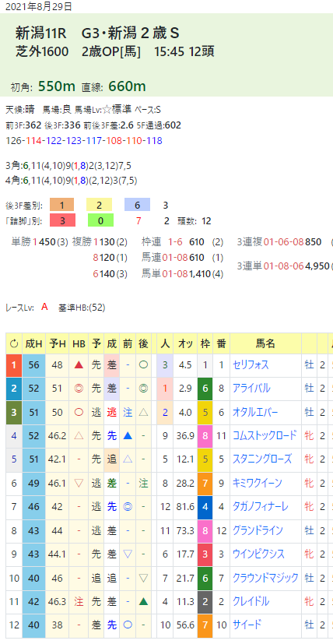The height and width of the screenshot is (644, 333).
Task: Click 注 HB mark in クレイドル row
Action: pyautogui.click(x=79, y=602)
